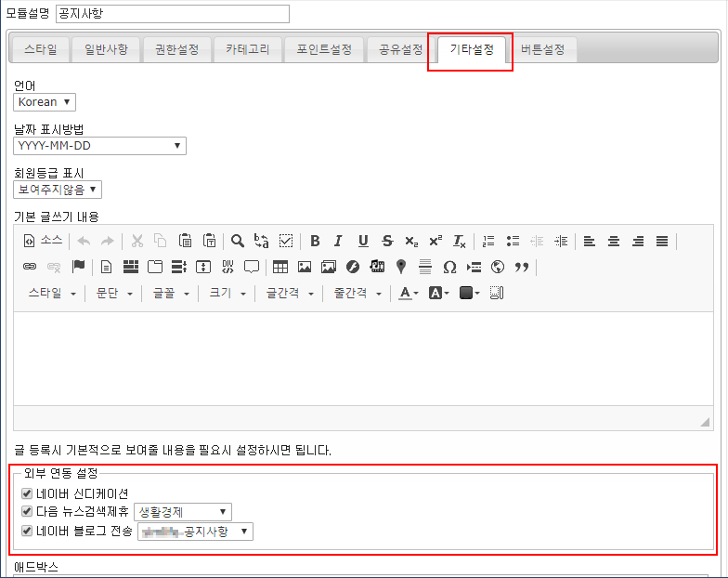728x578 pixels.
Task: Open the 스타일 style dropdown in editor
Action: tap(52, 294)
